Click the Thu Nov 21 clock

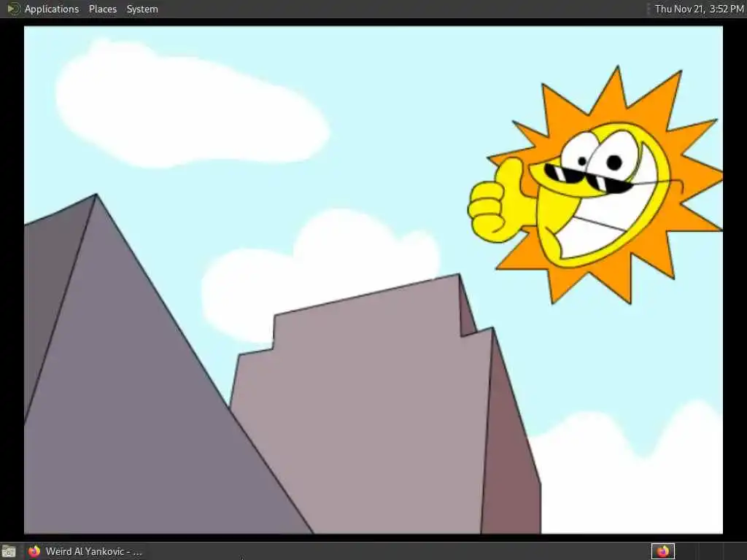(x=699, y=9)
